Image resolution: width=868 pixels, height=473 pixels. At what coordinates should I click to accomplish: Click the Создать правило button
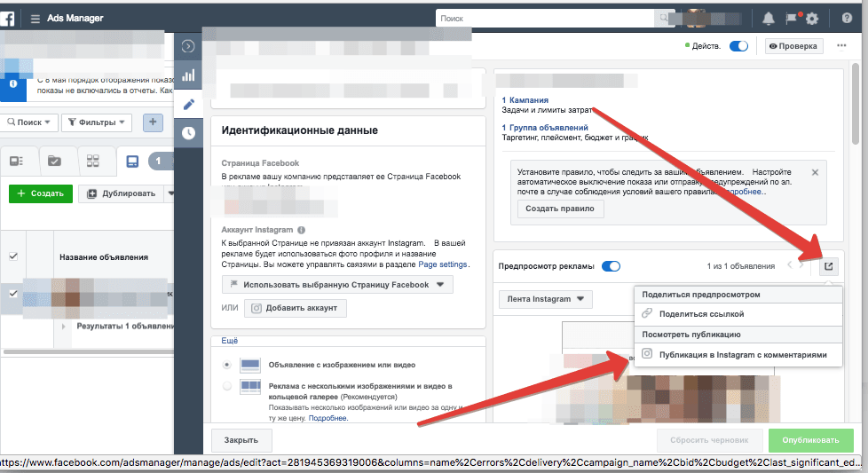(x=560, y=209)
